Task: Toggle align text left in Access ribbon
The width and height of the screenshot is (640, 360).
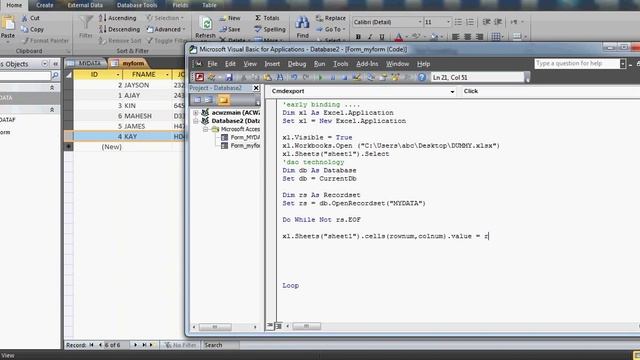Action: 456,37
